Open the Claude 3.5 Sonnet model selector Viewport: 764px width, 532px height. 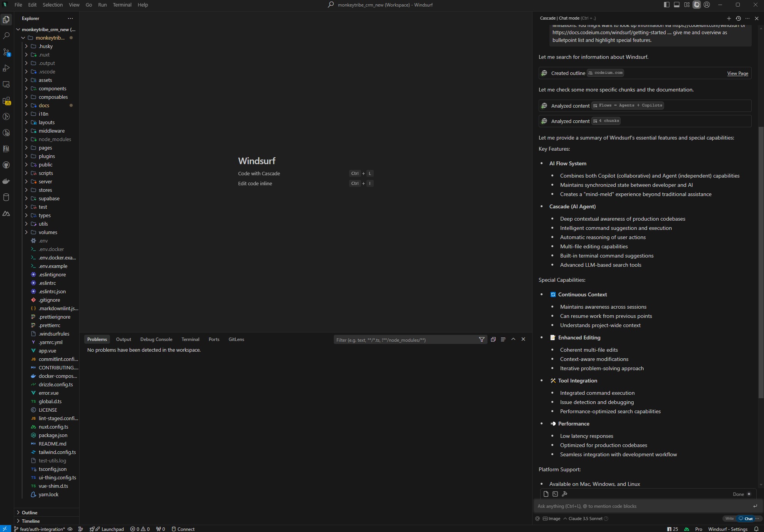pos(585,519)
